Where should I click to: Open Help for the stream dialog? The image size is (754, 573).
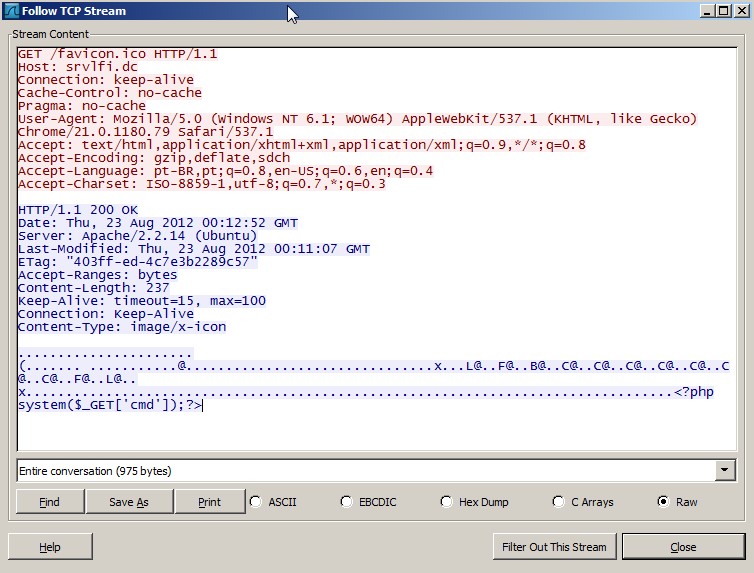(50, 547)
